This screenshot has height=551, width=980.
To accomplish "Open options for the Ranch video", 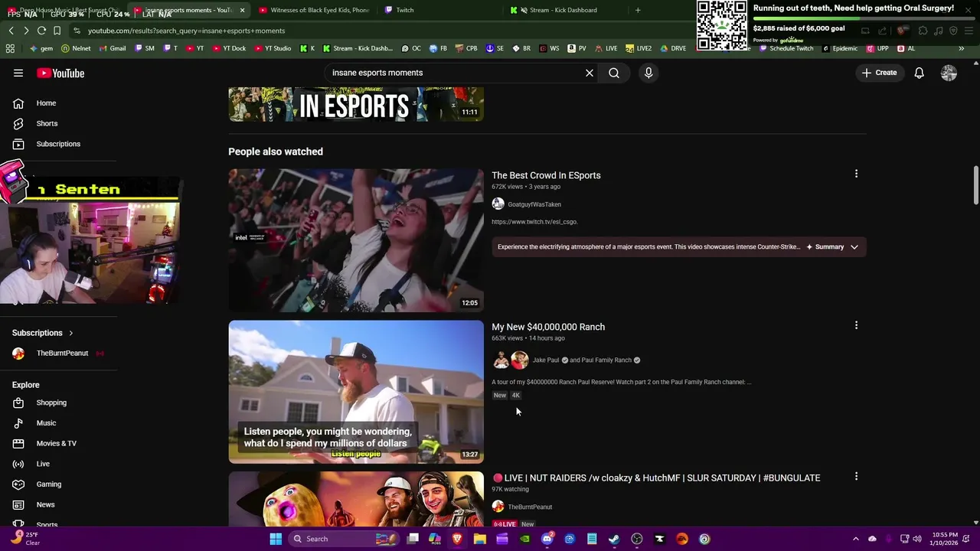I will pos(856,326).
